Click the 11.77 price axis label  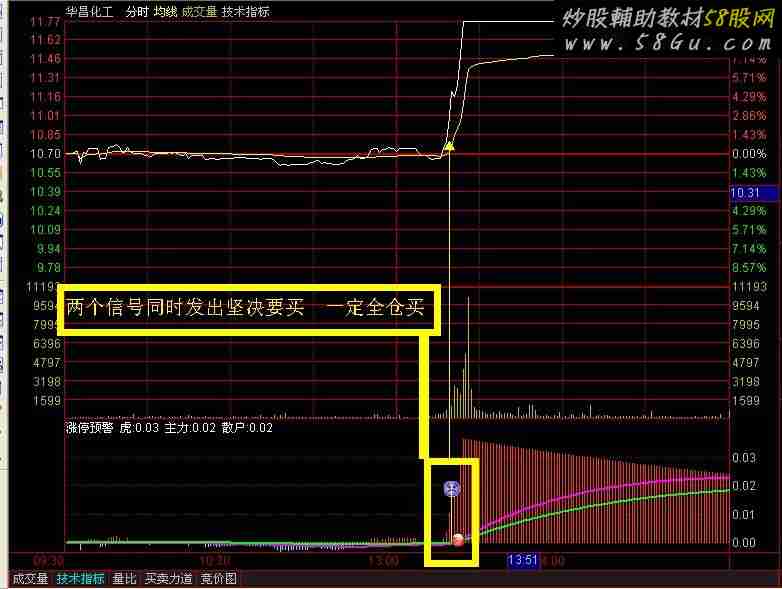pos(45,21)
